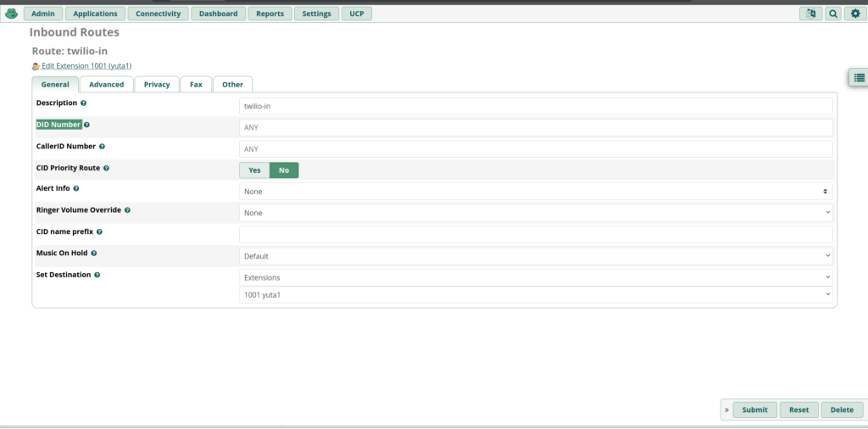Set CID Priority Route to No

[284, 170]
